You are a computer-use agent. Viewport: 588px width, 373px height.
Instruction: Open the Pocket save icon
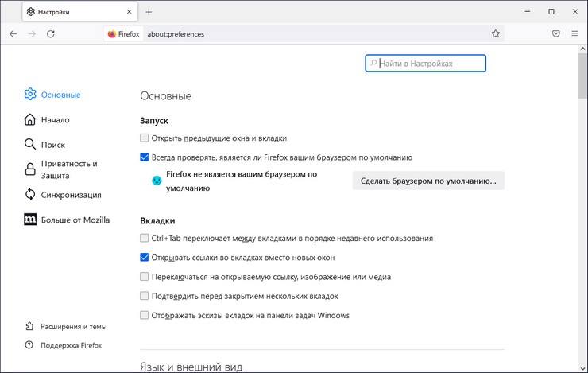(556, 34)
